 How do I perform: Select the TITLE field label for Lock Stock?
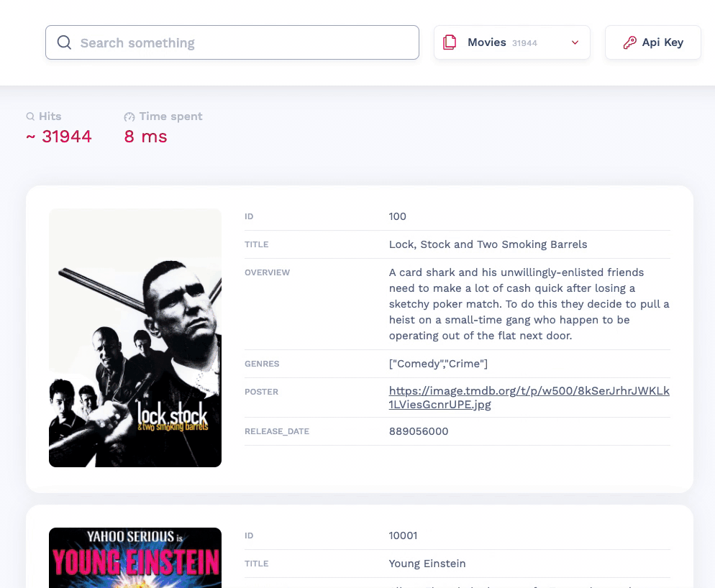[257, 244]
